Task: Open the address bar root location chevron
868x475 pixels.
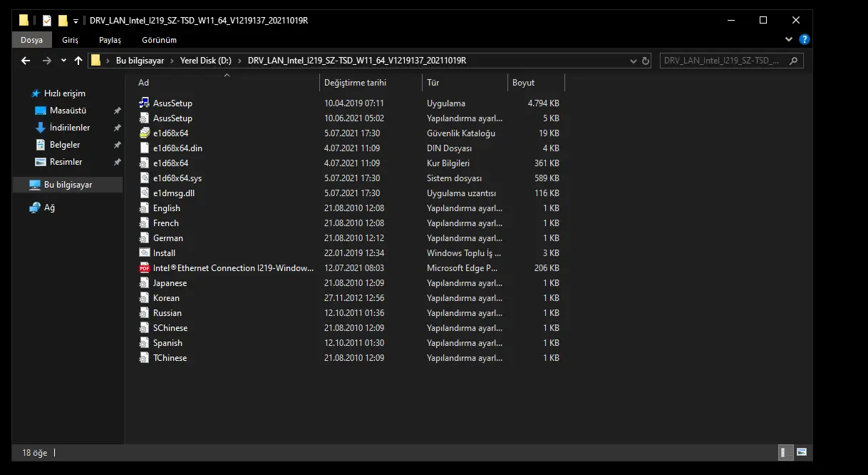Action: coord(108,61)
